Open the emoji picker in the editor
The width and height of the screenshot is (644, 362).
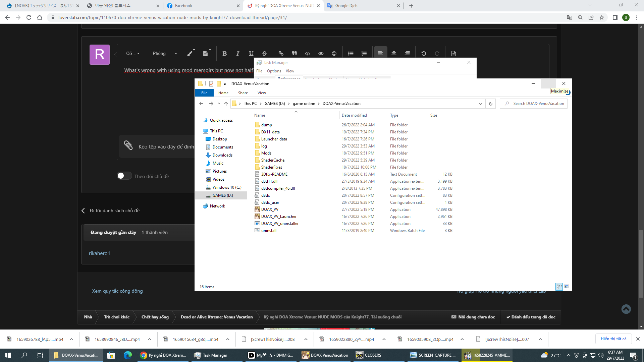(x=334, y=53)
